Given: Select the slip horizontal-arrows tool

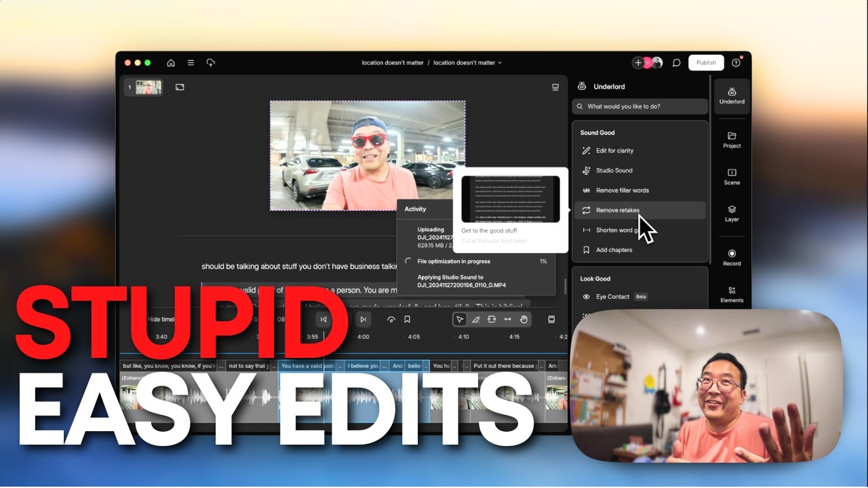Looking at the screenshot, I should point(507,319).
